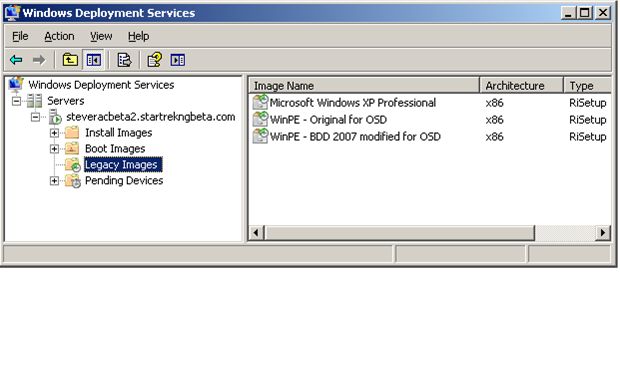Click the Boot Images folder icon
This screenshot has width=620, height=384.
(x=72, y=149)
